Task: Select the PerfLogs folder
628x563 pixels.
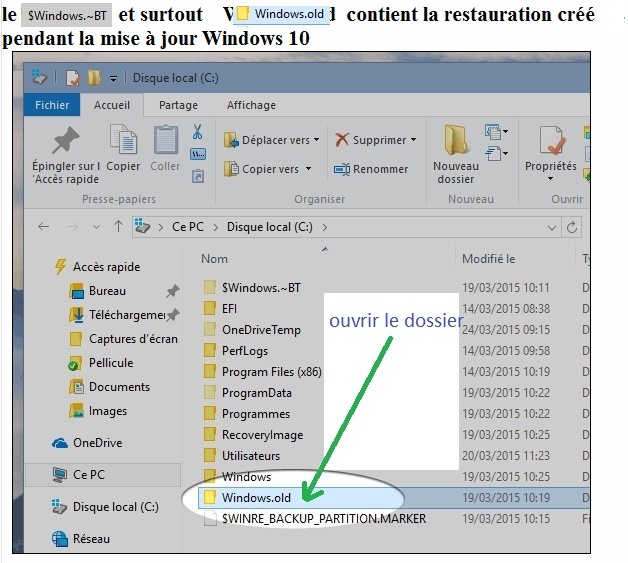Action: (236, 351)
